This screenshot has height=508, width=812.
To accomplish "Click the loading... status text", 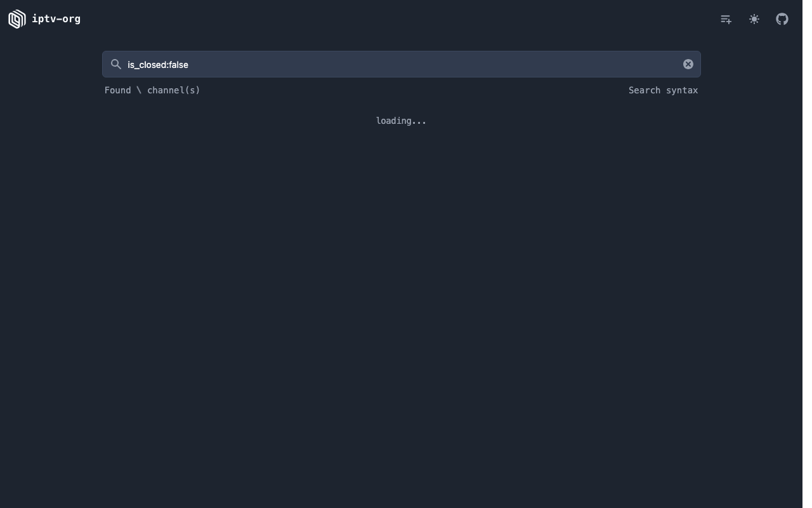I will click(401, 121).
